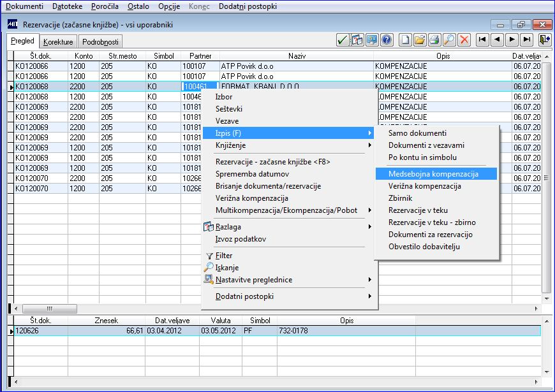This screenshot has width=555, height=392.
Task: Click Filter in the context menu
Action: pos(224,256)
